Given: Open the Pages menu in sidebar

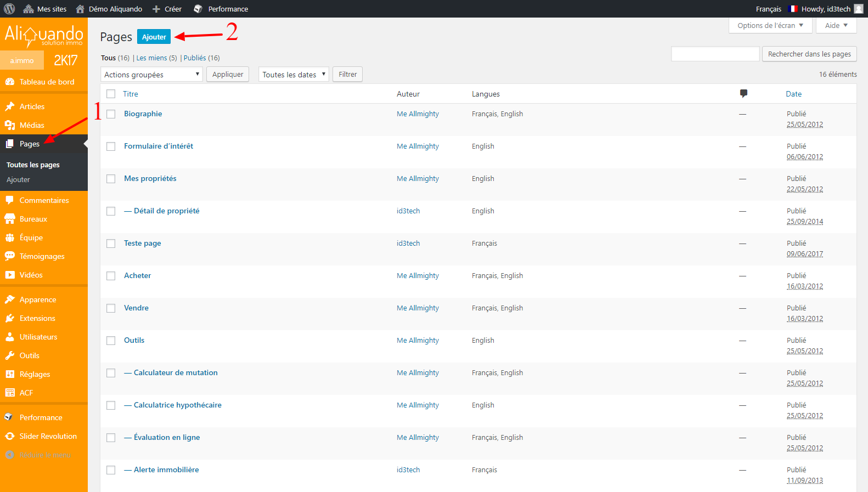Looking at the screenshot, I should (44, 144).
